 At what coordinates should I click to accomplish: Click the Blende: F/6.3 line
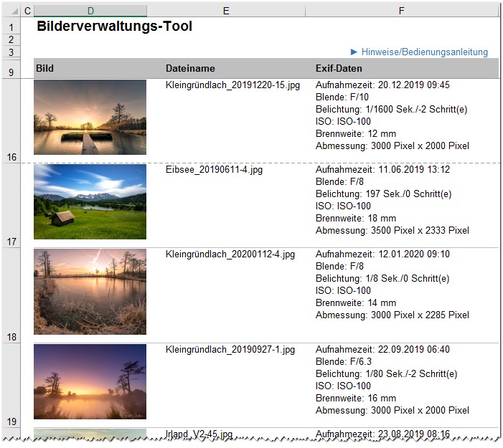pos(343,361)
